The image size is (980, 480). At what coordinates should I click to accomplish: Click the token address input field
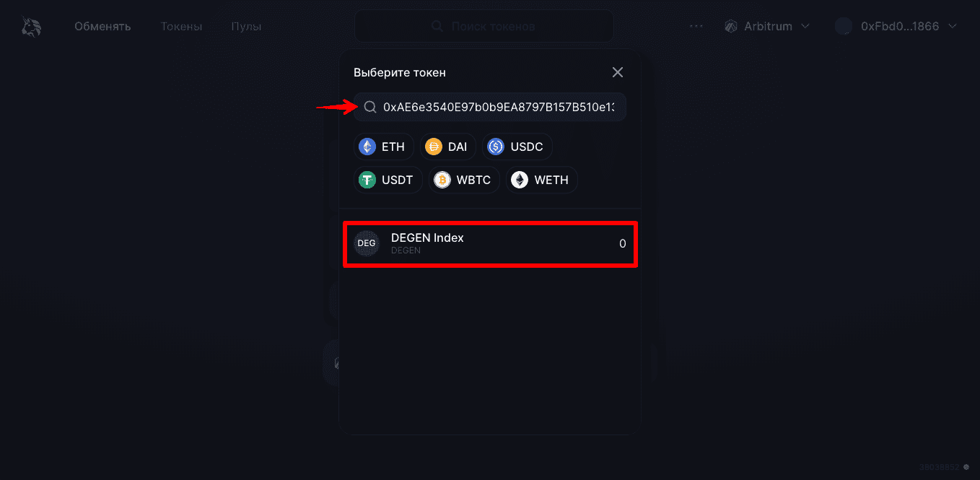[x=490, y=107]
